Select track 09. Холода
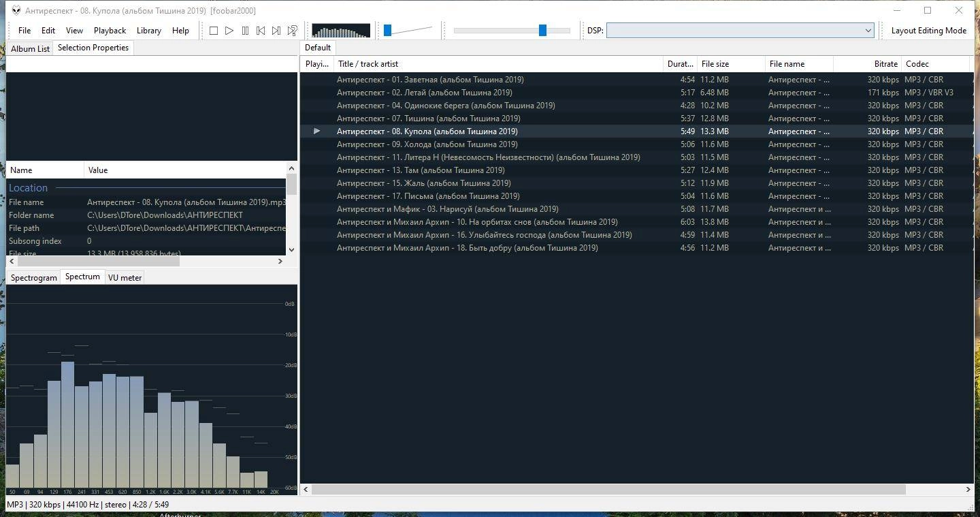This screenshot has height=517, width=980. tap(637, 144)
